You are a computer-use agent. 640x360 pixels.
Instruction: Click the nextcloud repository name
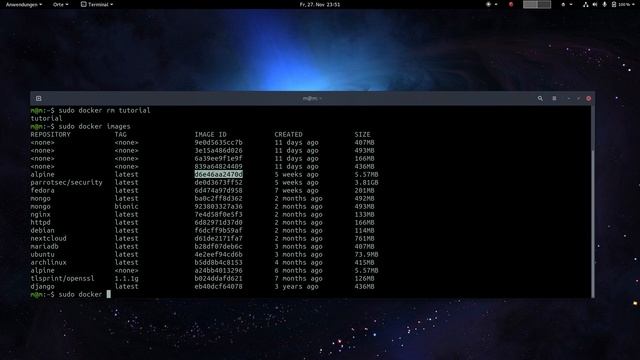pos(48,238)
